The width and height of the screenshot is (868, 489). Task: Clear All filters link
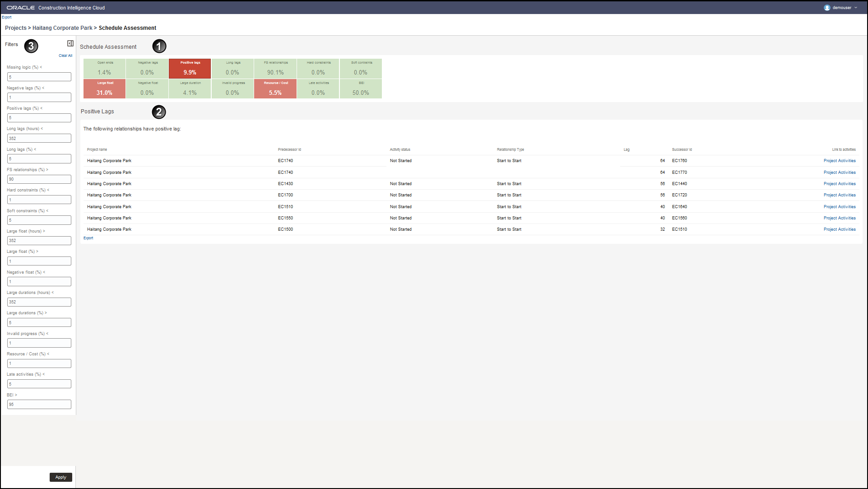(65, 56)
